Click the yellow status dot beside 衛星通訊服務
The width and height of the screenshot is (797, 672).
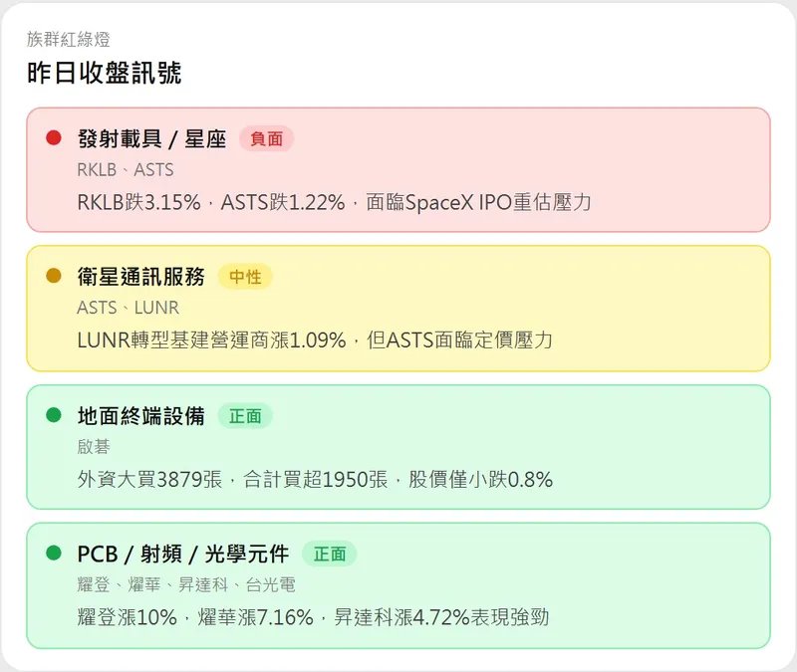(x=54, y=276)
